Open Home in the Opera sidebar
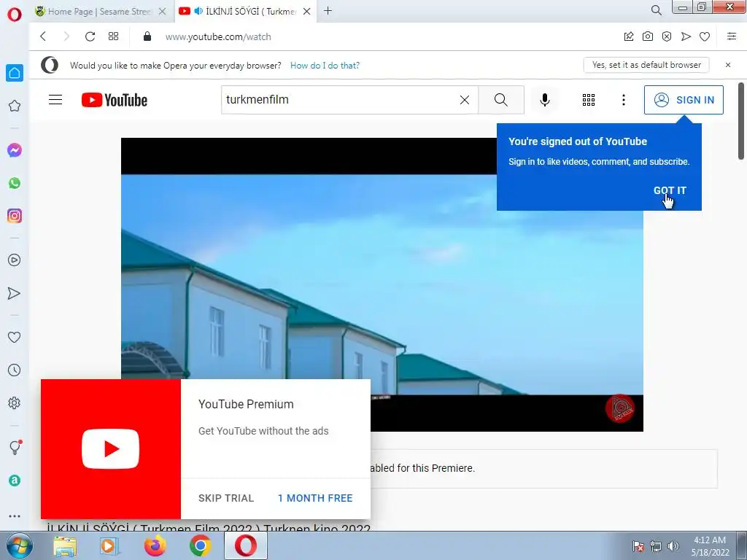The image size is (747, 560). click(x=15, y=73)
